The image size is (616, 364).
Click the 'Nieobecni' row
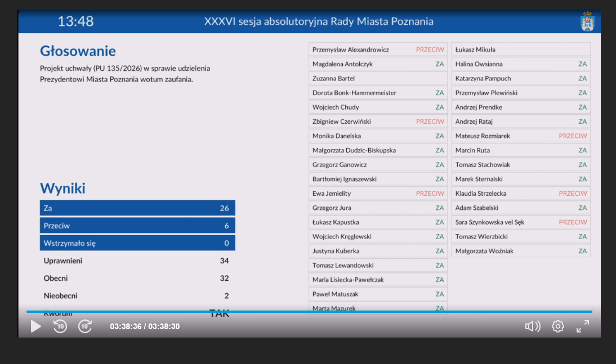tap(137, 296)
